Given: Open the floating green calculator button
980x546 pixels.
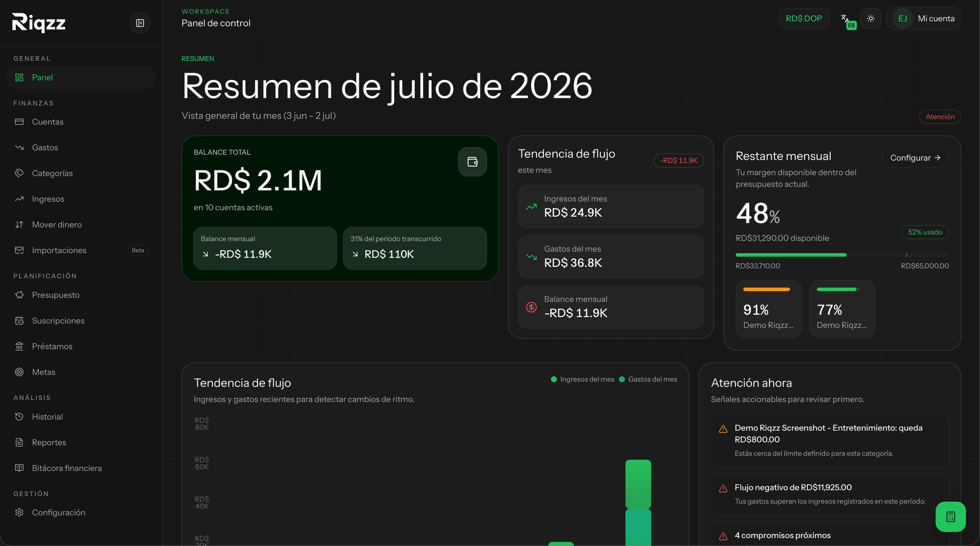Looking at the screenshot, I should click(950, 517).
